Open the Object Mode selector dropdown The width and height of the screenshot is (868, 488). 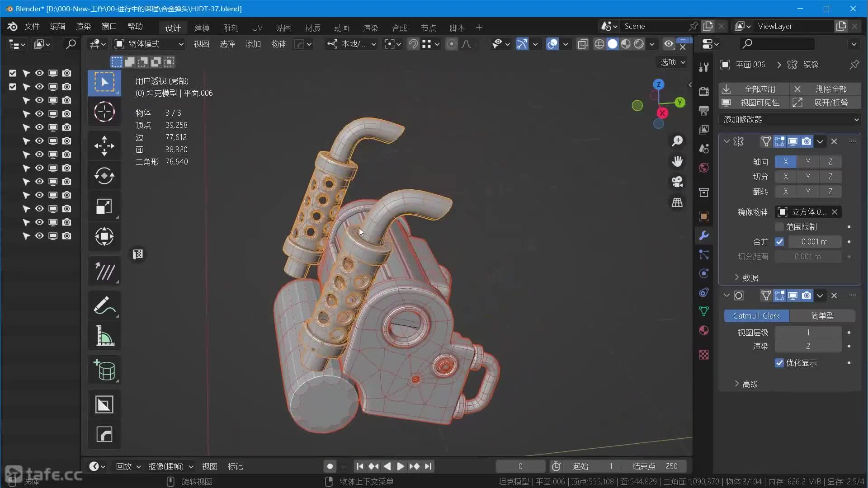pyautogui.click(x=149, y=44)
